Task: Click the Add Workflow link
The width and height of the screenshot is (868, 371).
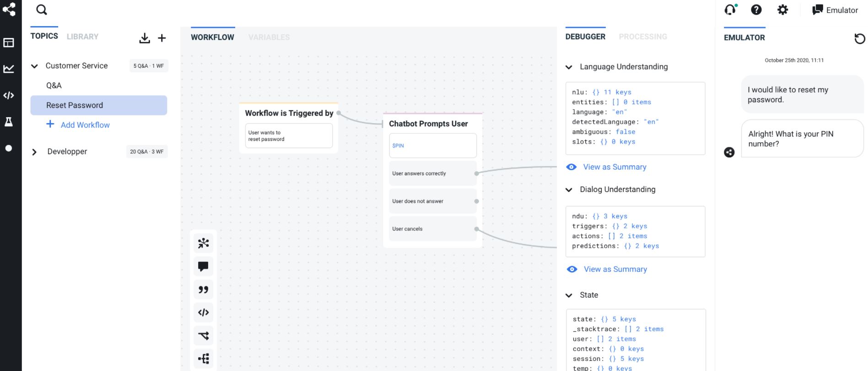Action: [x=85, y=125]
